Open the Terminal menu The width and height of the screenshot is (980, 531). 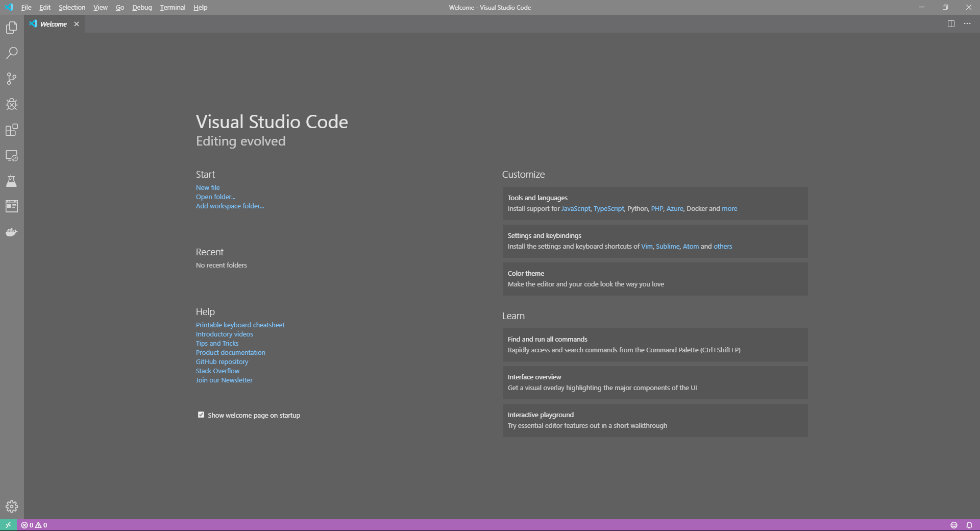(x=173, y=7)
